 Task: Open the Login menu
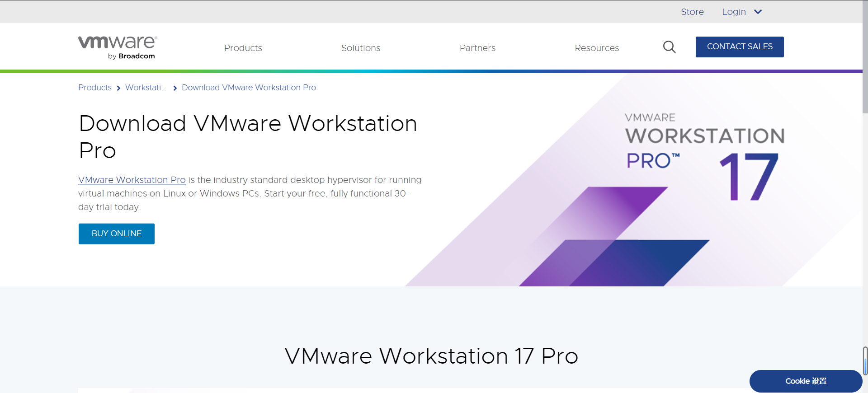click(734, 12)
